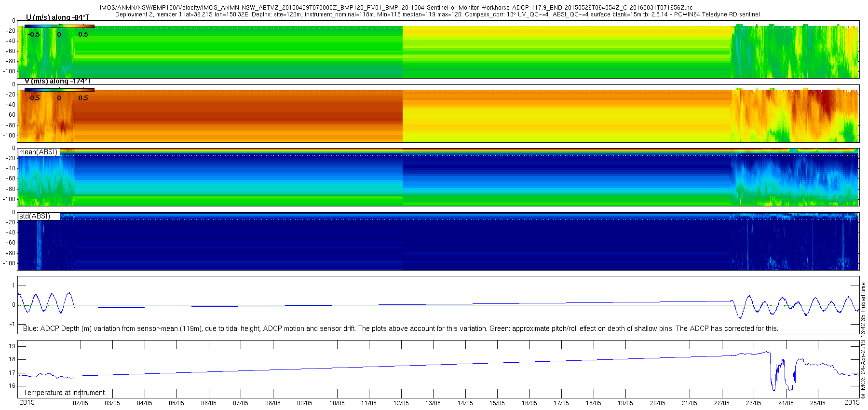The width and height of the screenshot is (868, 410).
Task: Click the 'Blue: ADCP Depth (m) variation' caption text
Action: tap(401, 328)
